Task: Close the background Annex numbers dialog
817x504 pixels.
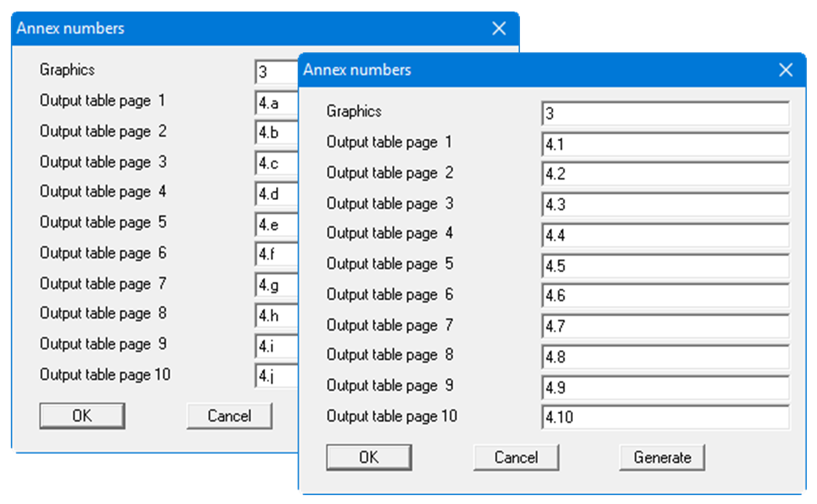Action: (x=499, y=28)
